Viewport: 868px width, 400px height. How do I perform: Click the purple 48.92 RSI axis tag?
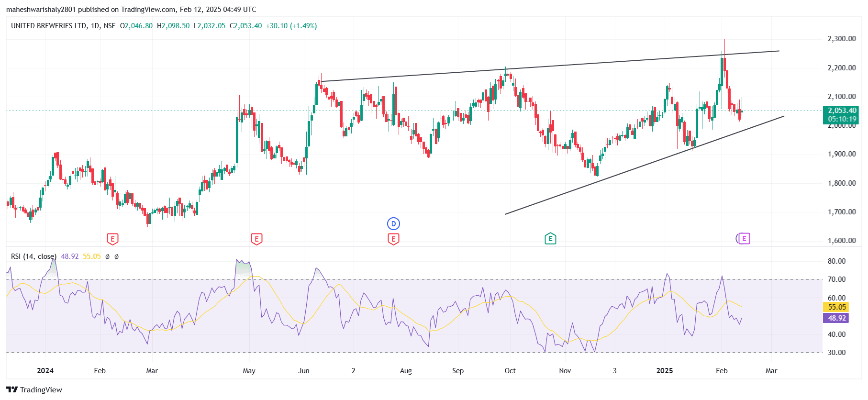point(837,318)
